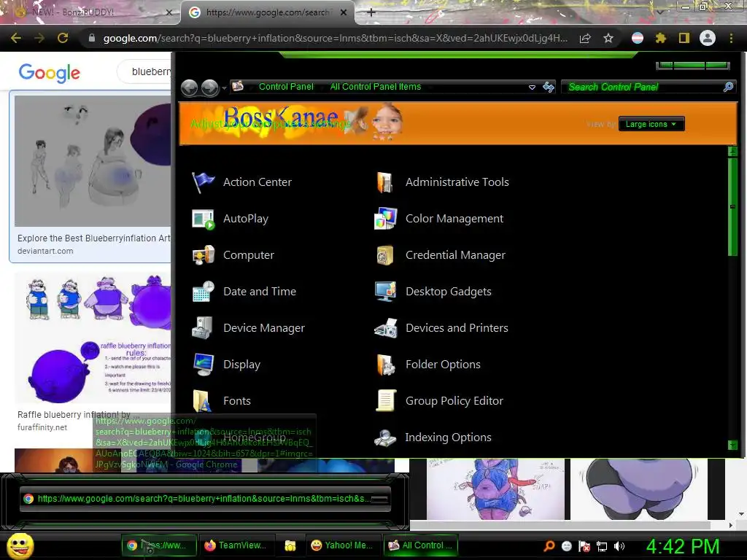The image size is (747, 560).
Task: Select the TeamViewer taskbar button
Action: (x=236, y=545)
